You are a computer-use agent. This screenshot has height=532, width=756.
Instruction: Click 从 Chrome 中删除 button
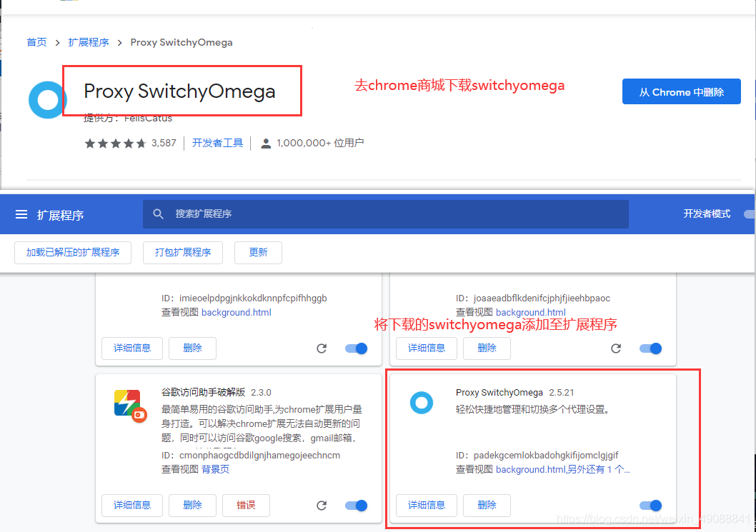(681, 91)
